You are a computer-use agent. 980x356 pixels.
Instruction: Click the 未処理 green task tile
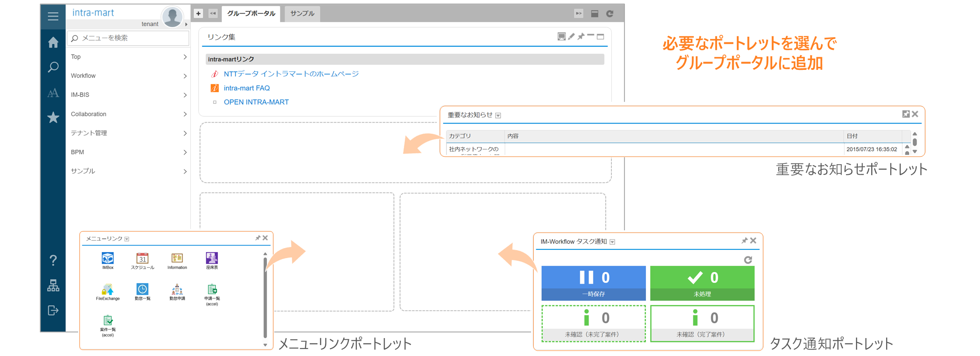coord(702,283)
